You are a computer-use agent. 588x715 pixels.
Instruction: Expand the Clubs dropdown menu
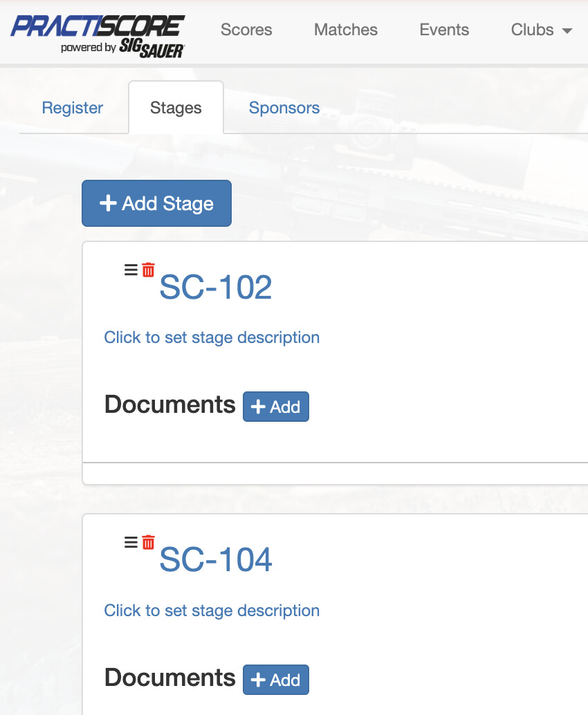[541, 30]
